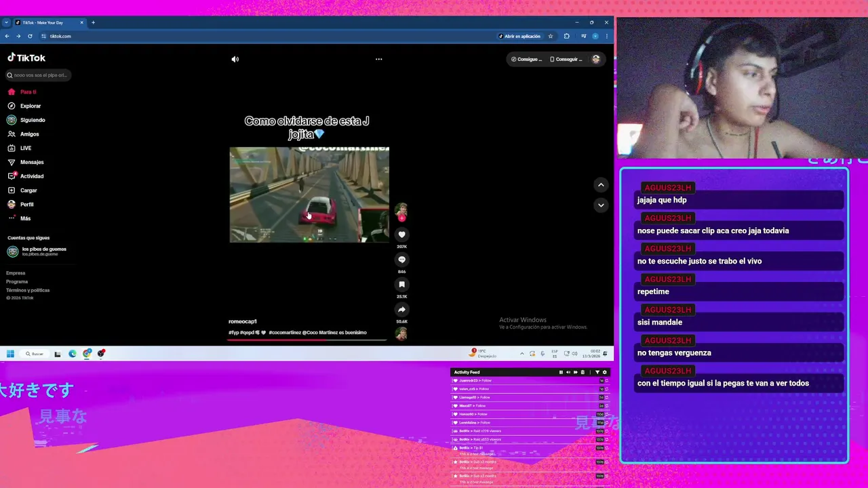The image size is (868, 488).
Task: Go to Explorar section
Action: pyautogui.click(x=24, y=106)
